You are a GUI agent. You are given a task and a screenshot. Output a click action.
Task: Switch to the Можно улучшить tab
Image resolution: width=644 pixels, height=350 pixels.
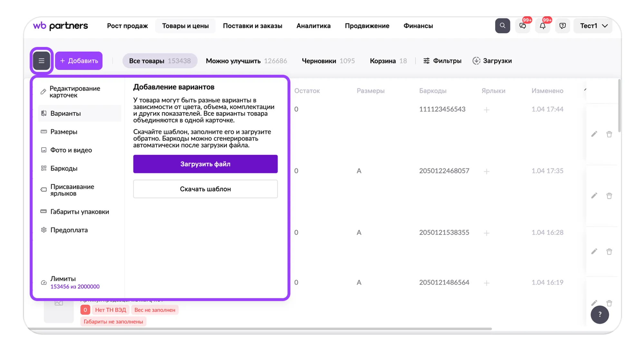click(x=246, y=61)
